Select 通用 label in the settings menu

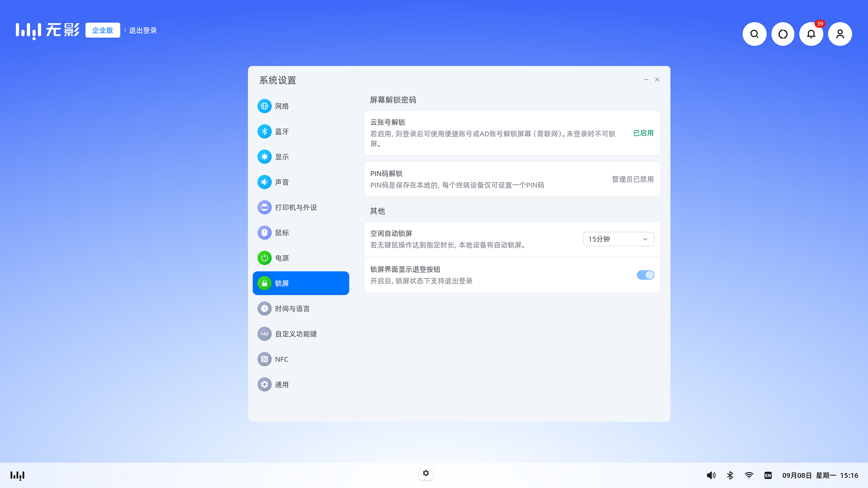point(282,385)
